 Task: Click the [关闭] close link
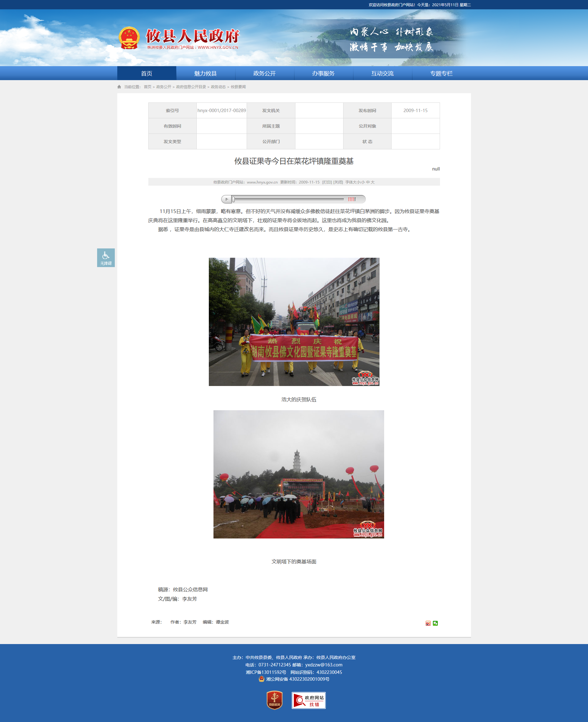(x=338, y=182)
